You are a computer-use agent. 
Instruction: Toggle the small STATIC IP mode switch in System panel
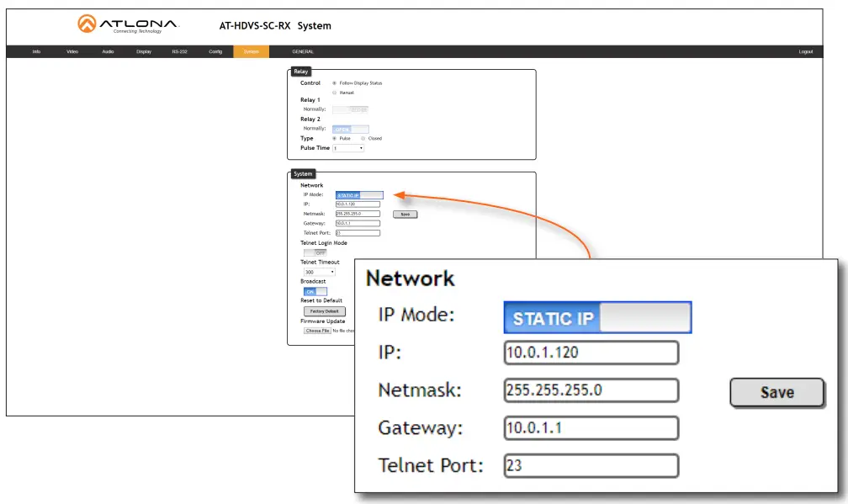point(359,195)
